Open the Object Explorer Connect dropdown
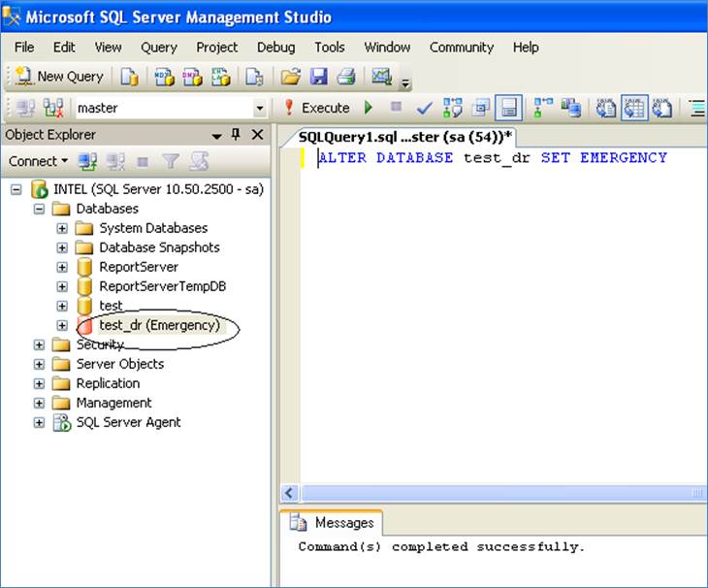The image size is (708, 588). tap(39, 161)
